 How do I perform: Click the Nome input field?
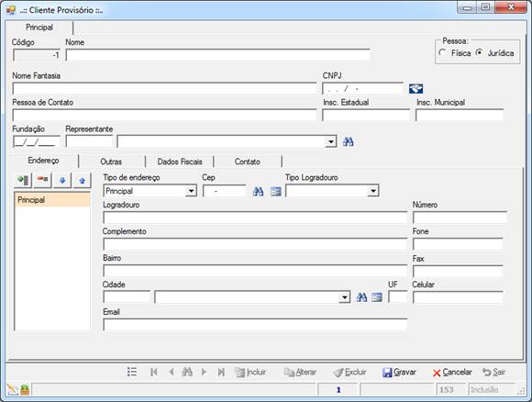click(217, 55)
